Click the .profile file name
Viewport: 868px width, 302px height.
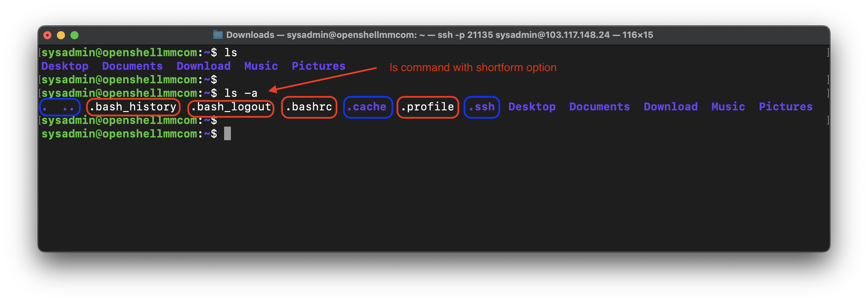click(x=428, y=107)
